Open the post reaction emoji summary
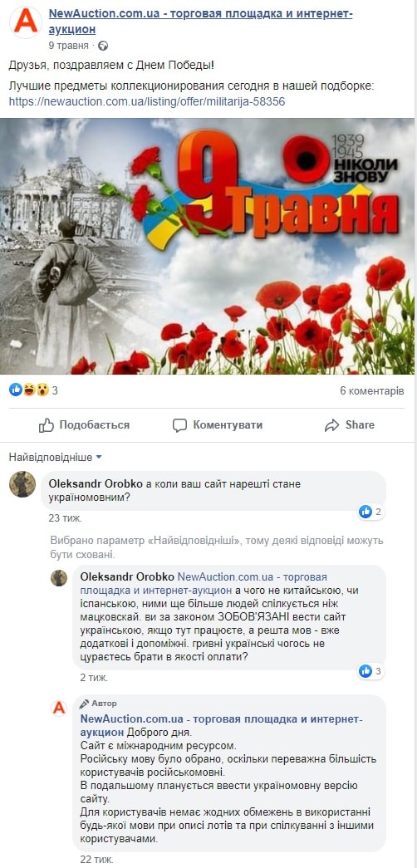Image resolution: width=417 pixels, height=868 pixels. [33, 391]
